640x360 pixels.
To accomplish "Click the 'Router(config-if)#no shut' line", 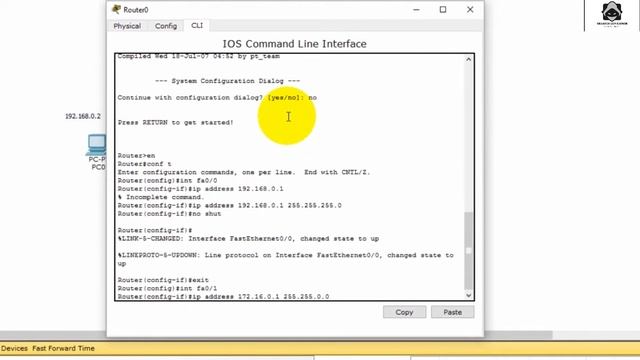I will (169, 213).
